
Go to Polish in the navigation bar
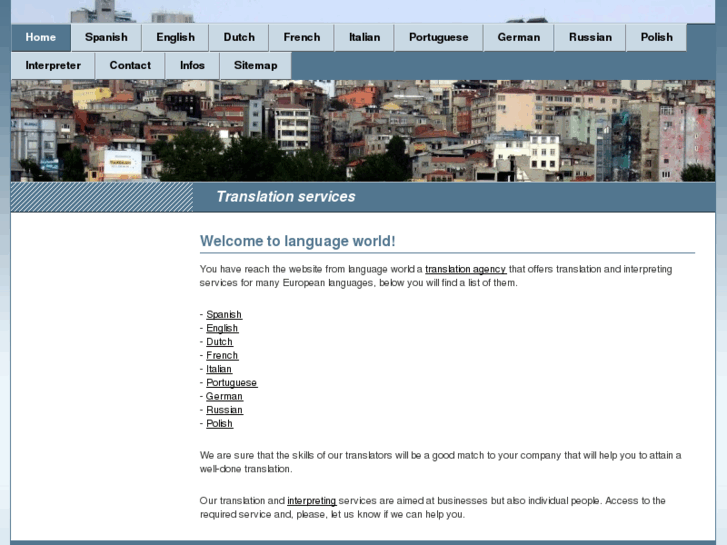pos(657,38)
